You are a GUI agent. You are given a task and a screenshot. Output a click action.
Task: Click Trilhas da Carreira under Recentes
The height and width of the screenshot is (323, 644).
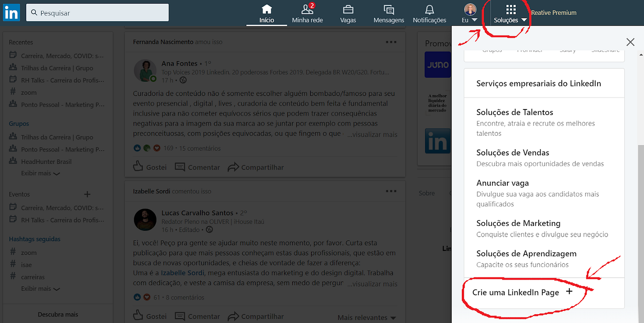(x=57, y=68)
